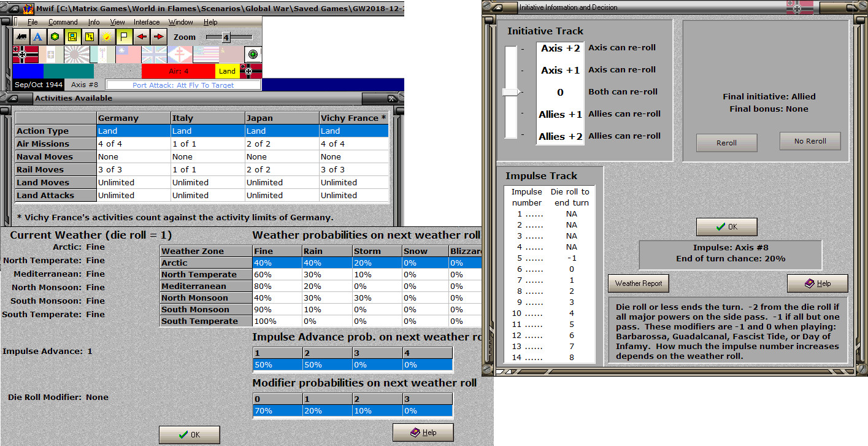Image resolution: width=868 pixels, height=446 pixels.
Task: Click the red left arrow toolbar icon
Action: (x=142, y=37)
